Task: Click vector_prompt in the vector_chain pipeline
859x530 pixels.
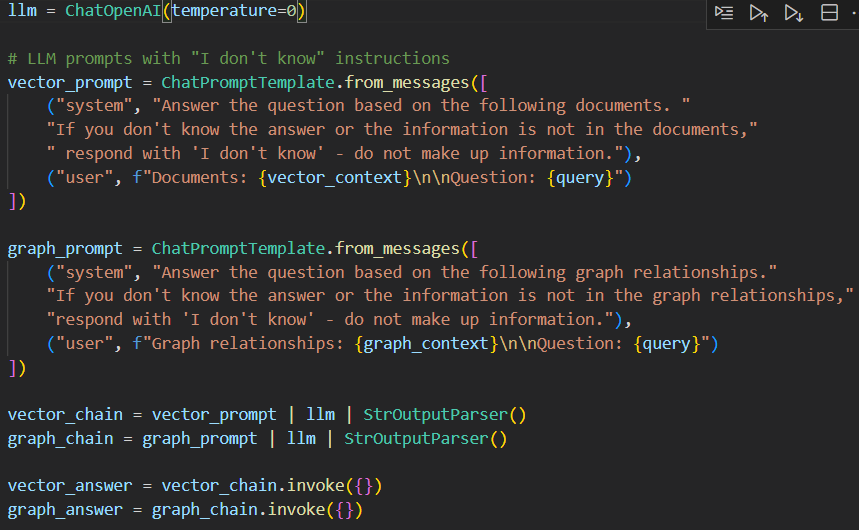Action: point(214,415)
